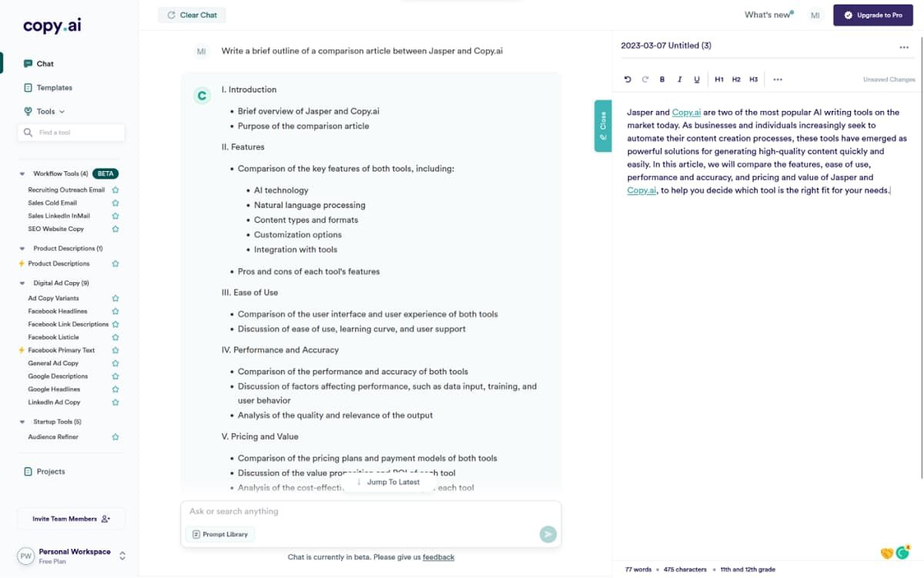This screenshot has height=578, width=924.
Task: Apply Italic formatting to the text
Action: pyautogui.click(x=679, y=79)
